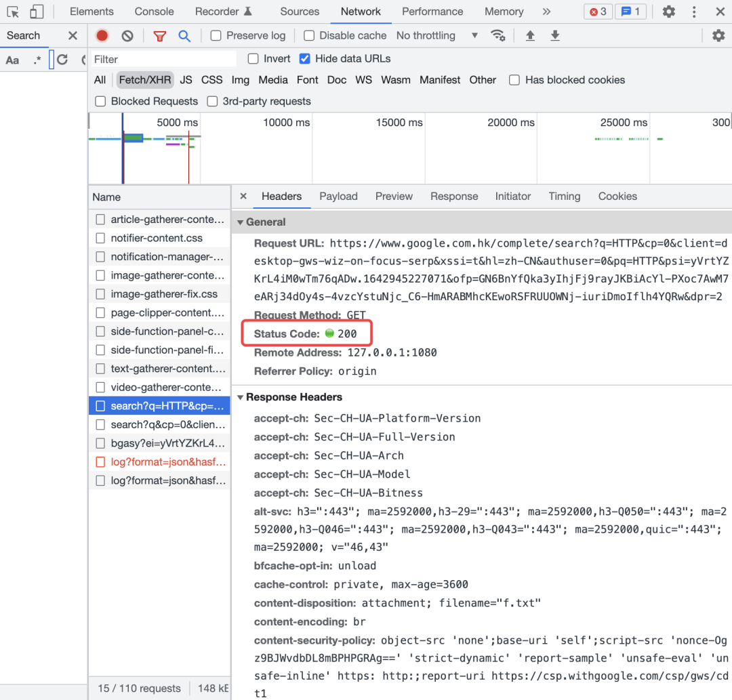Open network conditions wifi settings icon
The image size is (732, 700).
pos(498,35)
